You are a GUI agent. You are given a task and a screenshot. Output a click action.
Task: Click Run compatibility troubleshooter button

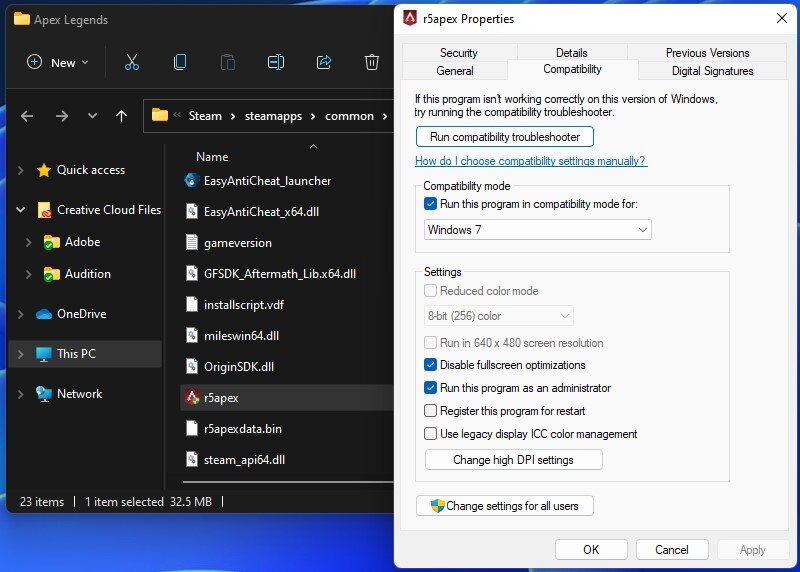click(x=505, y=137)
